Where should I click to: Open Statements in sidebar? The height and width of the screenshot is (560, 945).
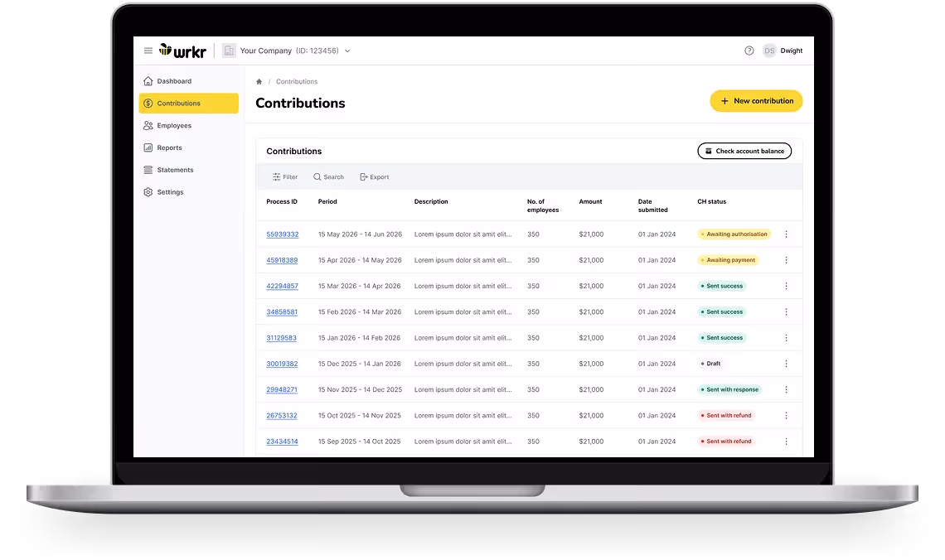pyautogui.click(x=189, y=171)
